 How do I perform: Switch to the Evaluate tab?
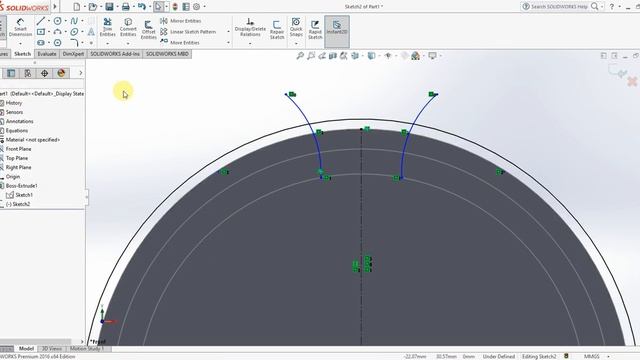pos(47,54)
